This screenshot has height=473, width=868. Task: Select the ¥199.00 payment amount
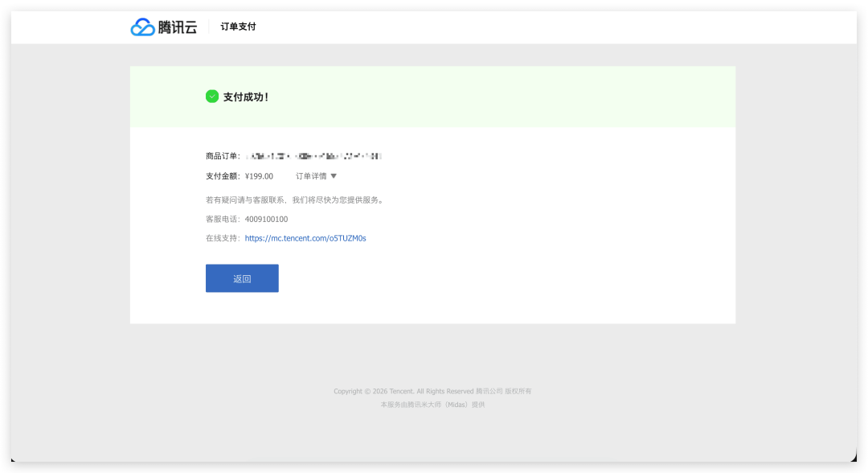click(258, 175)
